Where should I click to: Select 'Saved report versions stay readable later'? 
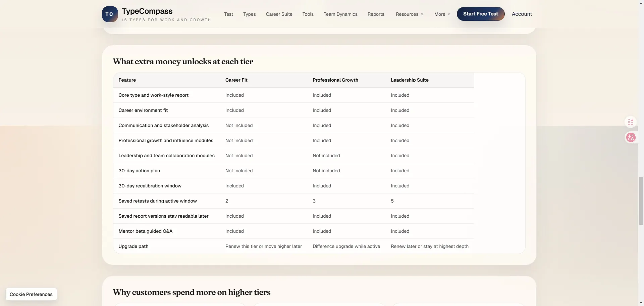[163, 216]
